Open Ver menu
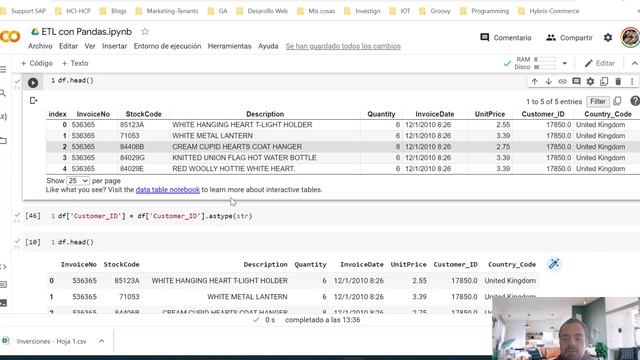This screenshot has height=360, width=640. (x=90, y=46)
